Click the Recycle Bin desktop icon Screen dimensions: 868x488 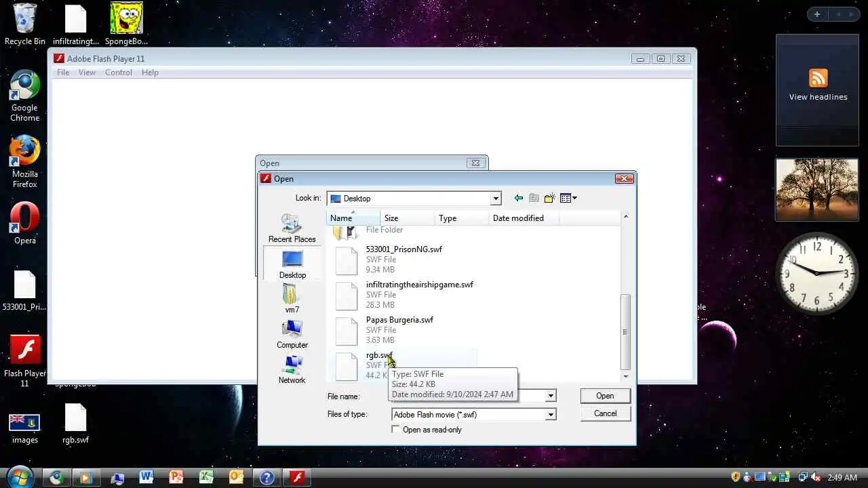click(24, 24)
